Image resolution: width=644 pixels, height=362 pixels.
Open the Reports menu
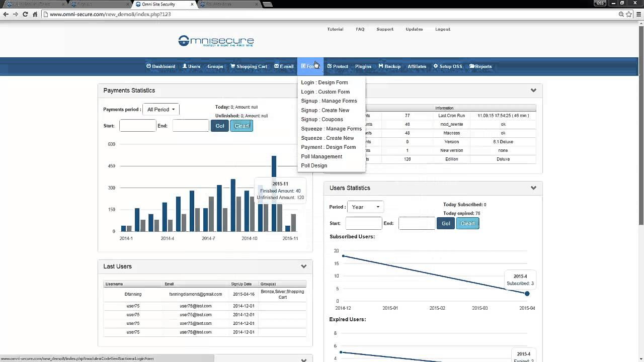480,66
